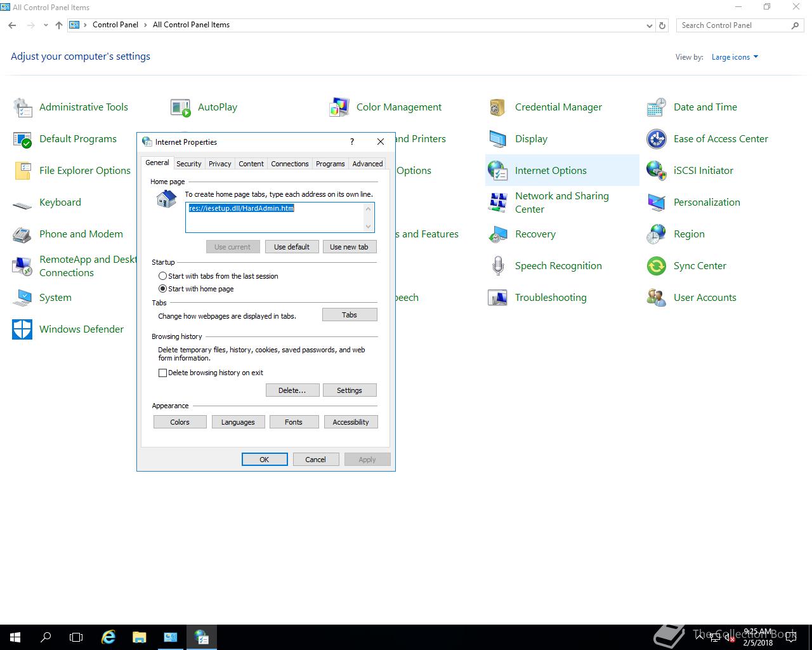Open File Explorer from taskbar

coord(140,637)
